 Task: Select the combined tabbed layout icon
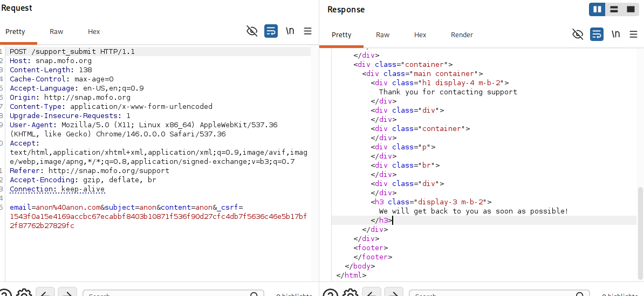pos(631,10)
